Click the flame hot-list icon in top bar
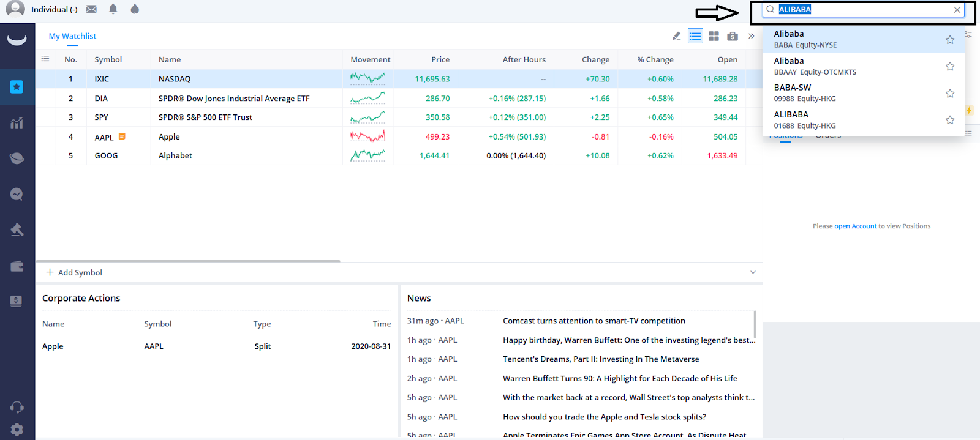 pos(135,9)
